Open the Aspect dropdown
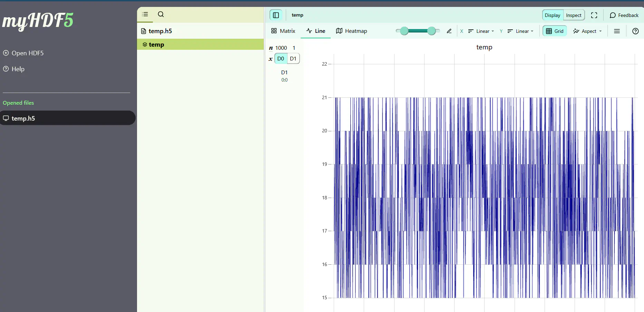The width and height of the screenshot is (644, 312). pyautogui.click(x=587, y=31)
